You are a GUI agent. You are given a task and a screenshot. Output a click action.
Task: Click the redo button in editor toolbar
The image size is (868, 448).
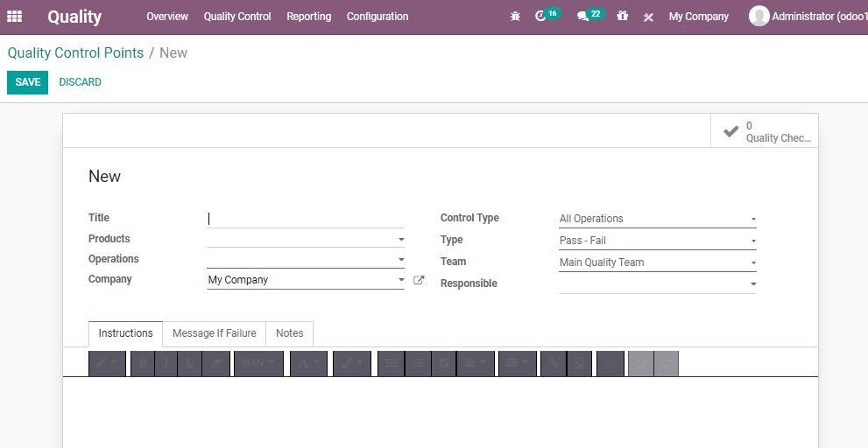click(x=667, y=363)
